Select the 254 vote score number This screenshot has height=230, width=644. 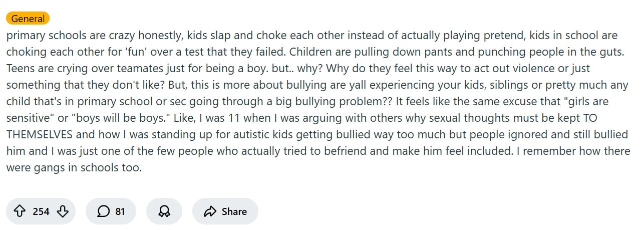41,211
